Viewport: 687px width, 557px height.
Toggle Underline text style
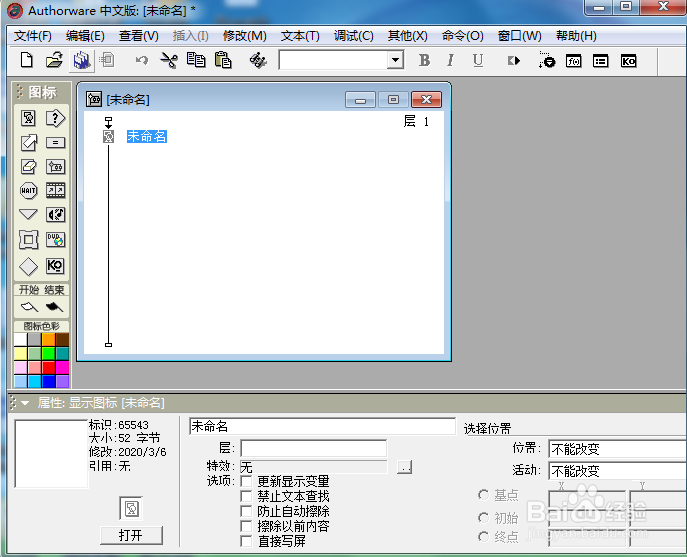tap(478, 60)
